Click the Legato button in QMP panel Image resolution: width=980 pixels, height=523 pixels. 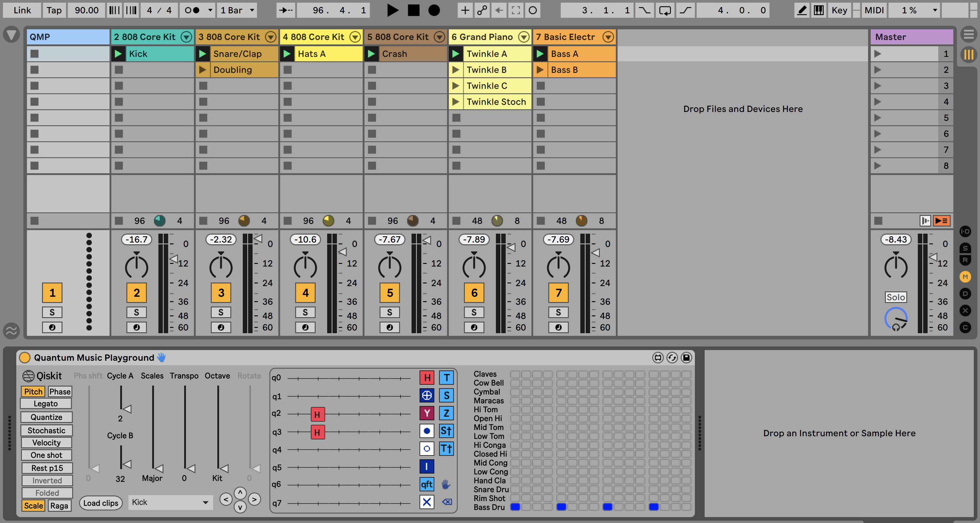(45, 404)
